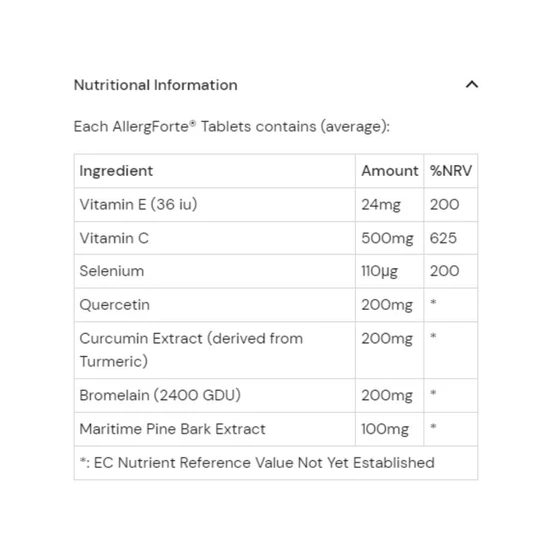Select Maritime Pine Bark Extract cell
The height and width of the screenshot is (550, 550).
[215, 429]
